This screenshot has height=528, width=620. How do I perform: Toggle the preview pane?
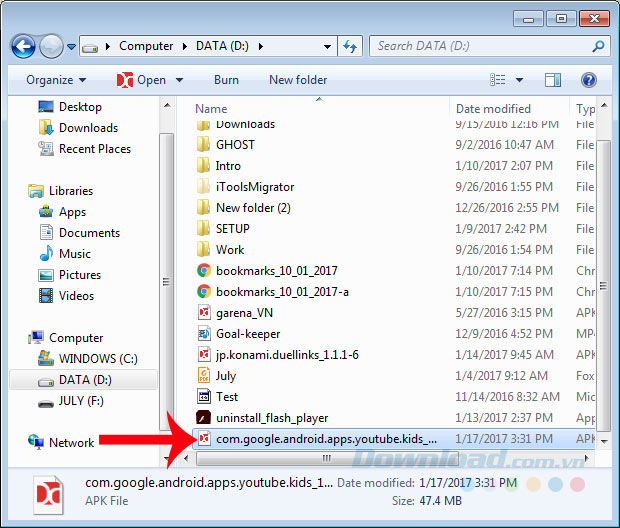(x=553, y=80)
